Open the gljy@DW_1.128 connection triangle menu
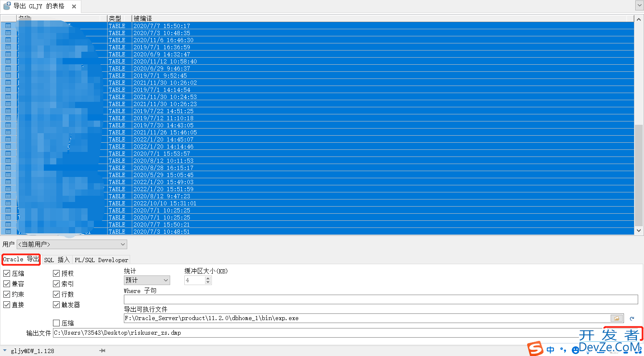This screenshot has width=644, height=356. [x=5, y=351]
